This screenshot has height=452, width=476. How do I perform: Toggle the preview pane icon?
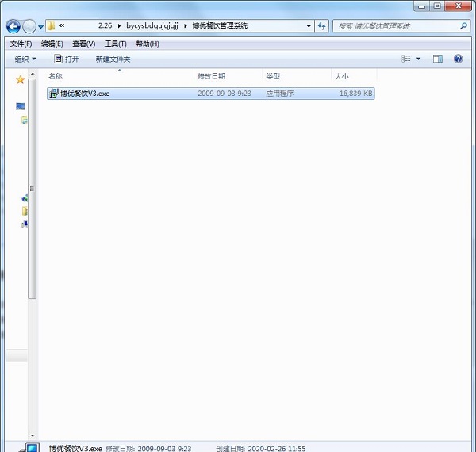[437, 59]
